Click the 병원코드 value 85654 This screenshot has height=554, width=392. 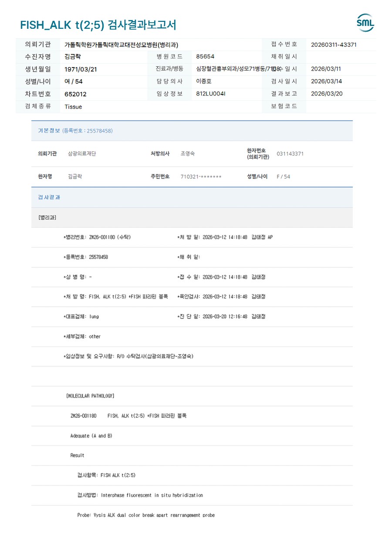tap(205, 57)
